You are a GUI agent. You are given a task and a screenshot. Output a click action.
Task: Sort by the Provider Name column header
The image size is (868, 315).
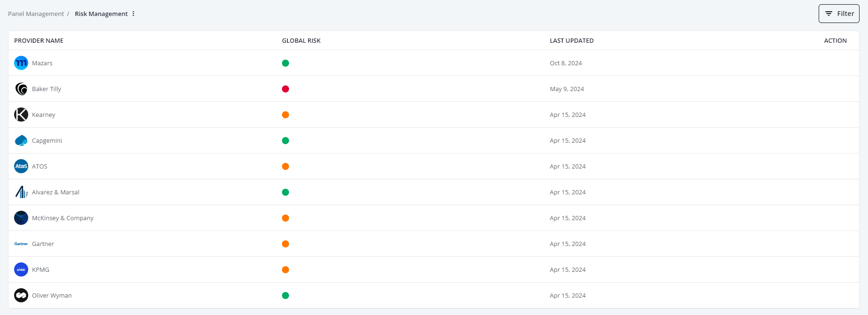click(39, 41)
